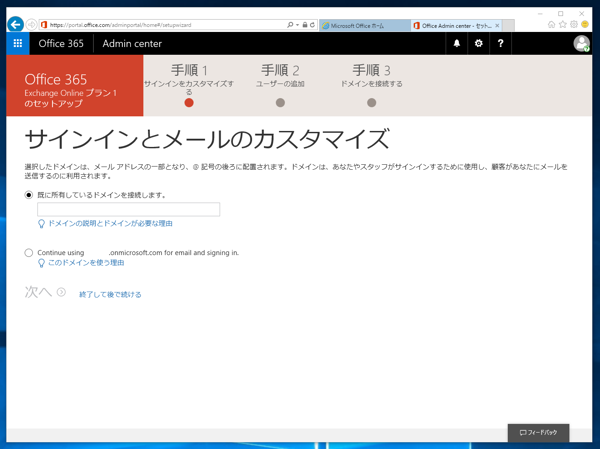Open browser favorites star
This screenshot has height=449, width=600.
tap(562, 24)
